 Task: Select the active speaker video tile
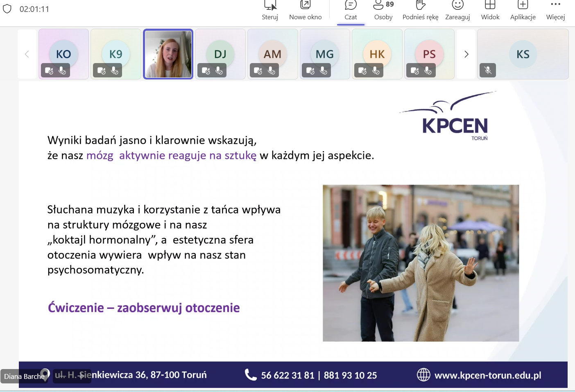(x=168, y=54)
